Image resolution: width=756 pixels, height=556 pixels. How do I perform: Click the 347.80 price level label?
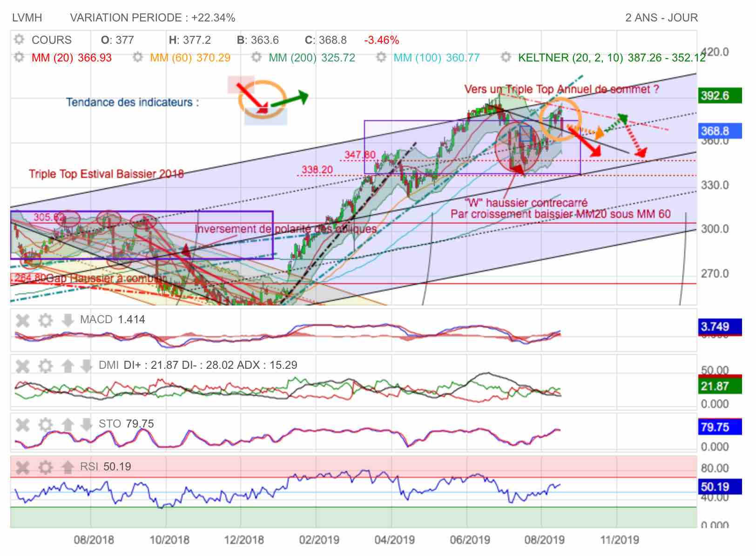coord(360,155)
